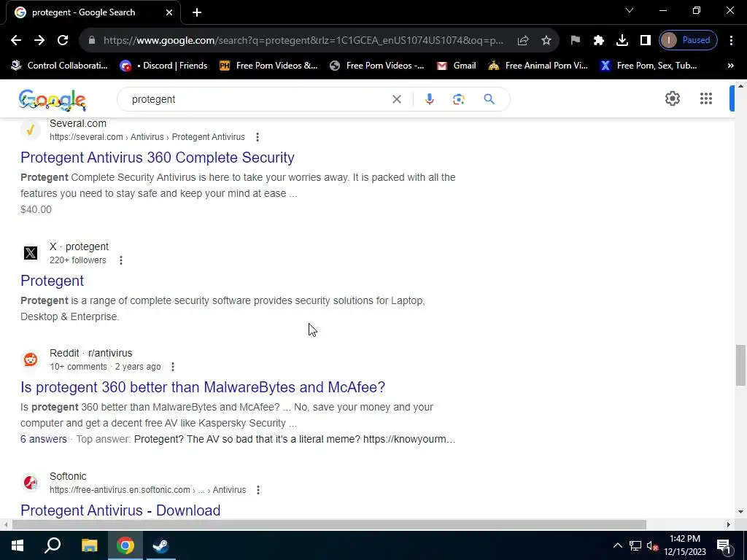Image resolution: width=747 pixels, height=560 pixels.
Task: Click the 220+ followers text
Action: 77,260
